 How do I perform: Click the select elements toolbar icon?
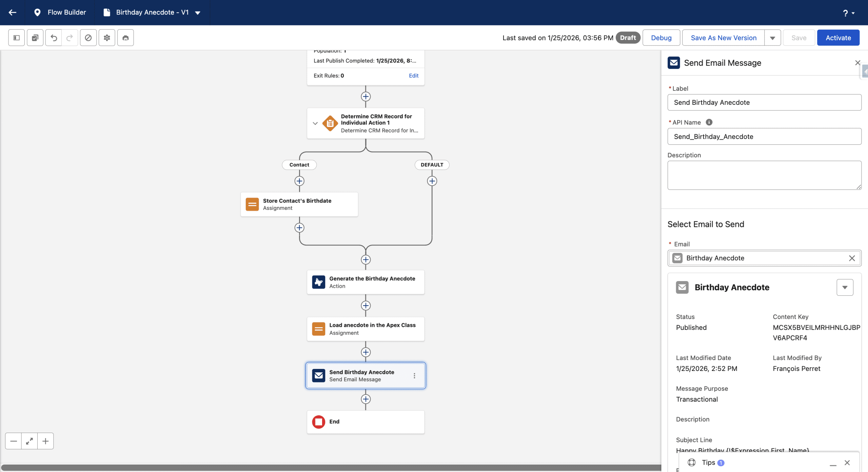(35, 38)
